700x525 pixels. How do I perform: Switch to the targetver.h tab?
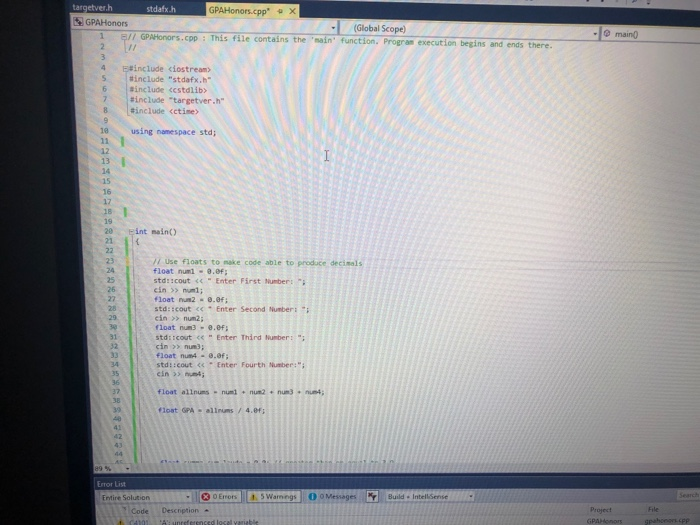tap(92, 8)
